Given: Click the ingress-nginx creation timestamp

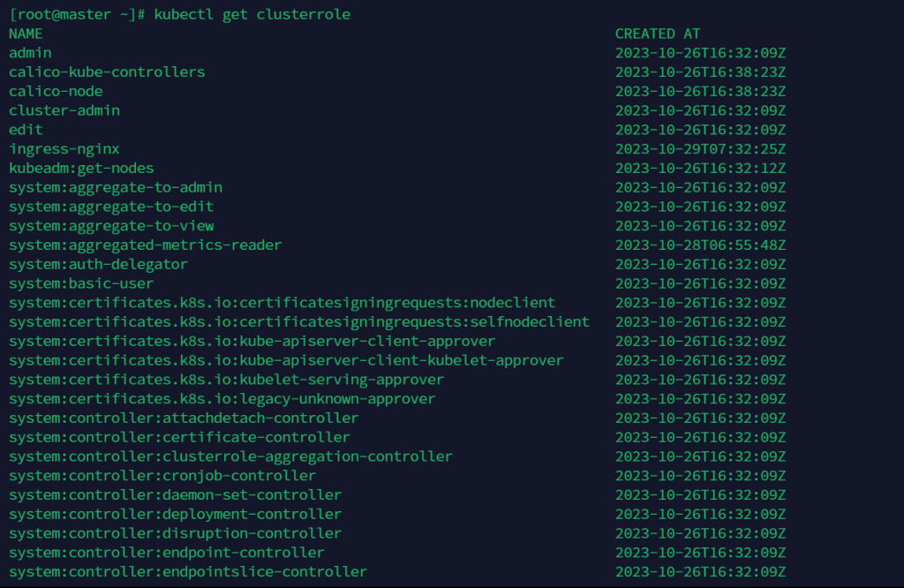Looking at the screenshot, I should [x=700, y=149].
